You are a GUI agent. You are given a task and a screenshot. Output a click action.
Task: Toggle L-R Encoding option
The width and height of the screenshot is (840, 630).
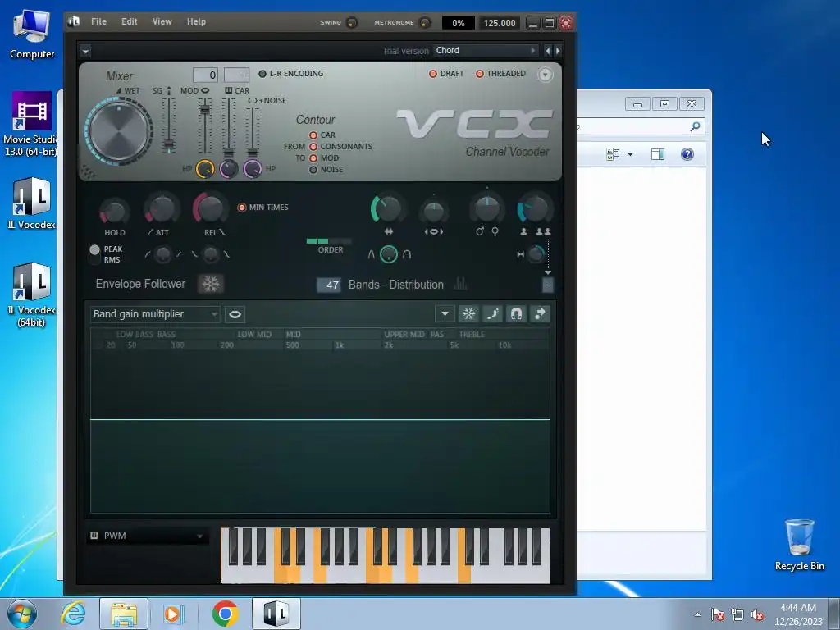tap(291, 73)
